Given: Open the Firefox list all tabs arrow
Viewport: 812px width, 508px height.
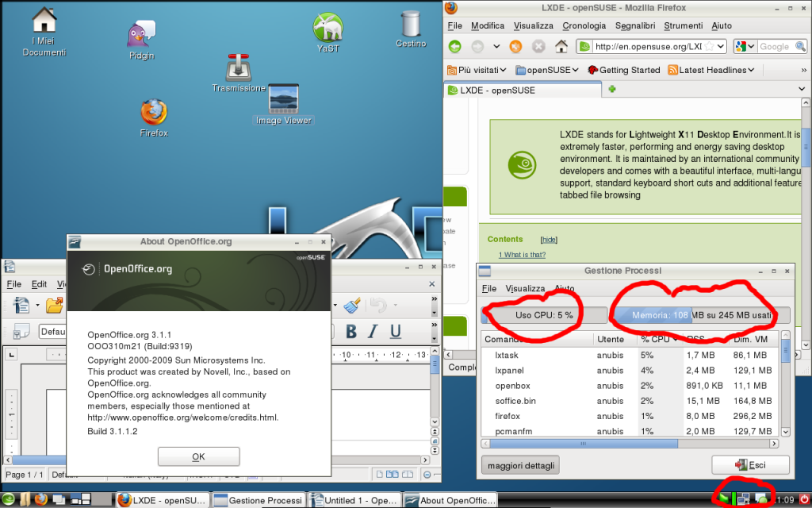Looking at the screenshot, I should pos(802,89).
